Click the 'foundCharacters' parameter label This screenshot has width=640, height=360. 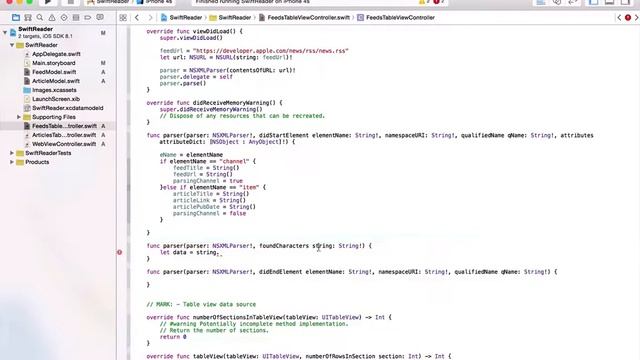pos(284,246)
